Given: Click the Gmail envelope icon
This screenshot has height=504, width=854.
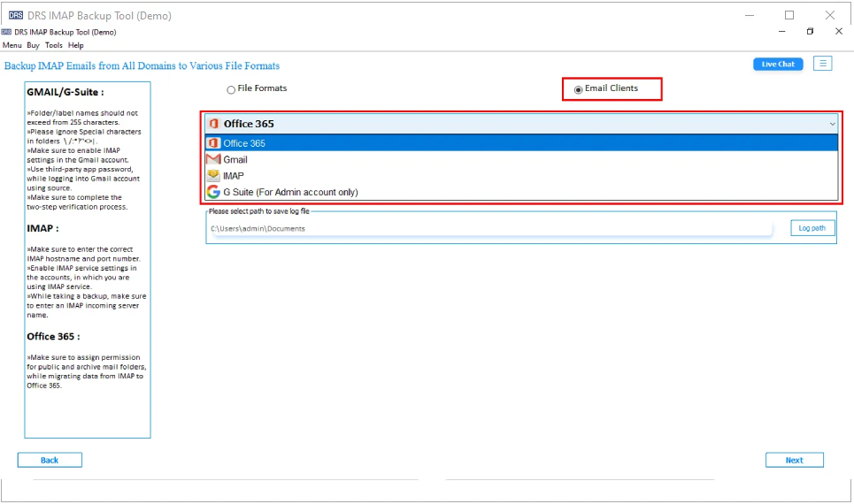Looking at the screenshot, I should point(213,159).
